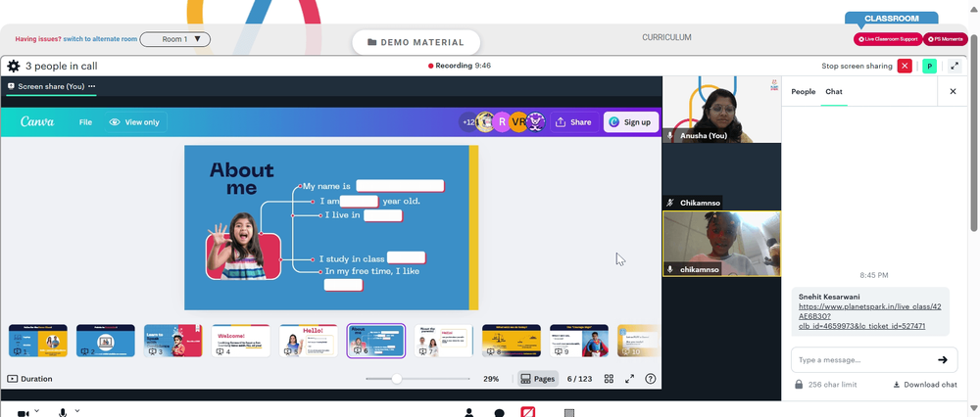Image resolution: width=980 pixels, height=417 pixels.
Task: Open the Canva File menu
Action: [x=85, y=122]
